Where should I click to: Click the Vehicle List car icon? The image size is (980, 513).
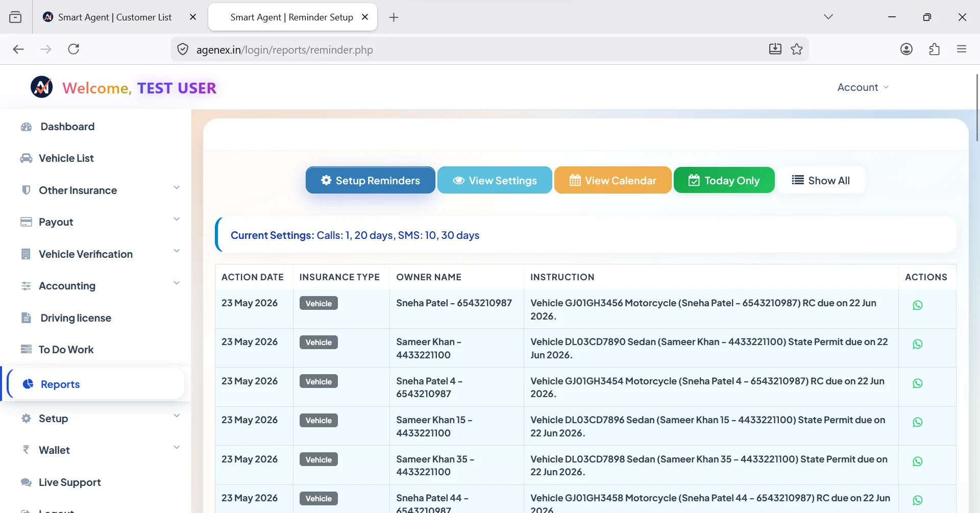tap(26, 158)
